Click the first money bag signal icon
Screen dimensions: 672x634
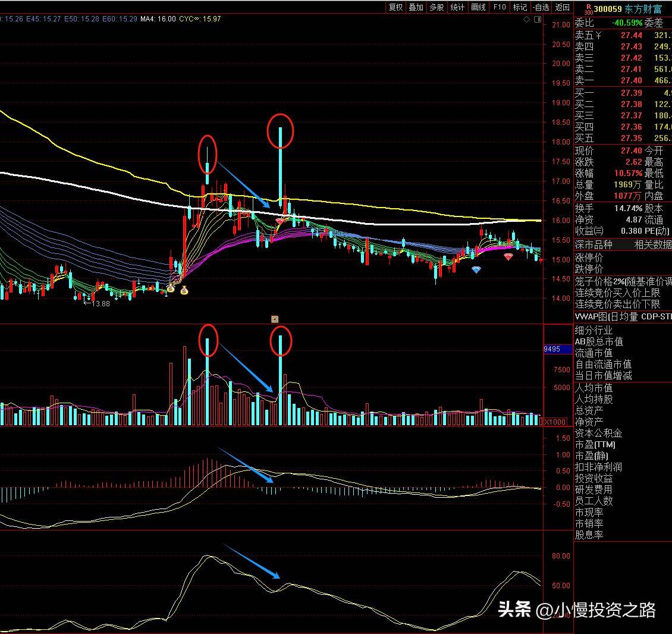tap(171, 288)
